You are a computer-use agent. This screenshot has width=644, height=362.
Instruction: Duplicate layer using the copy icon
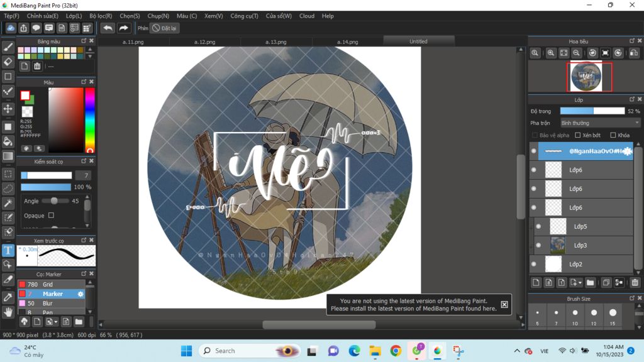pyautogui.click(x=606, y=282)
